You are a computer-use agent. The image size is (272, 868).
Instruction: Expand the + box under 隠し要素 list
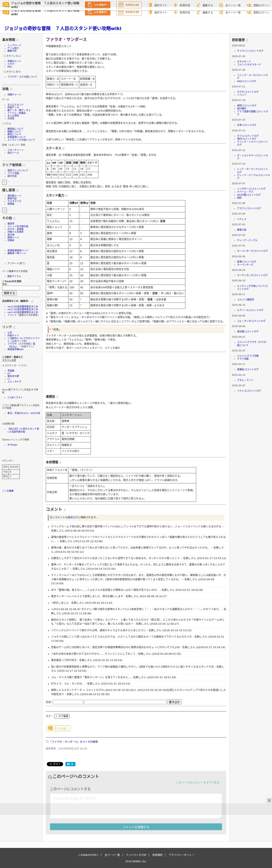tap(4, 210)
